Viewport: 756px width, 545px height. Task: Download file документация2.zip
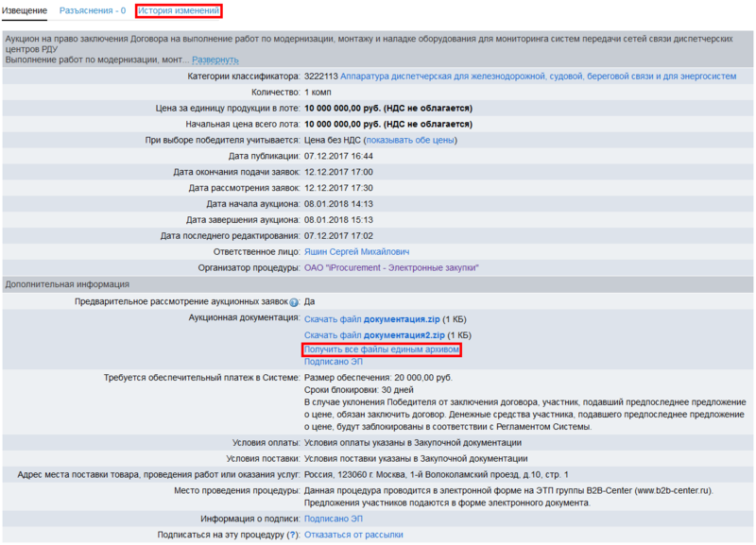(374, 335)
